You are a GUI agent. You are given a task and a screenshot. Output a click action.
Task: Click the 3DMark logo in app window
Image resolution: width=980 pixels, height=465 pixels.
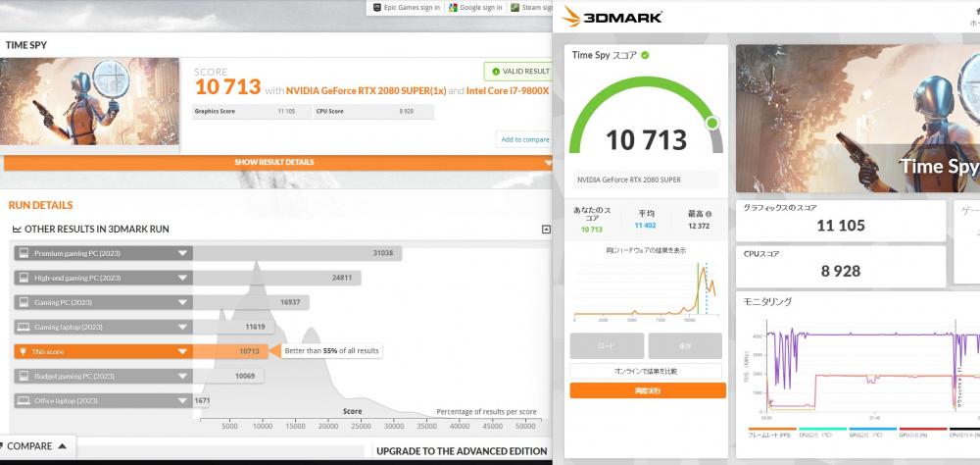(612, 17)
